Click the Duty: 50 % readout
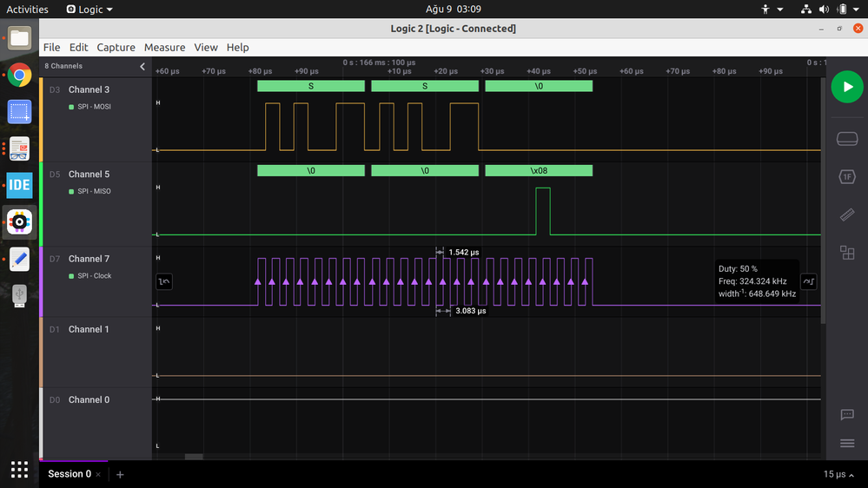 tap(738, 269)
